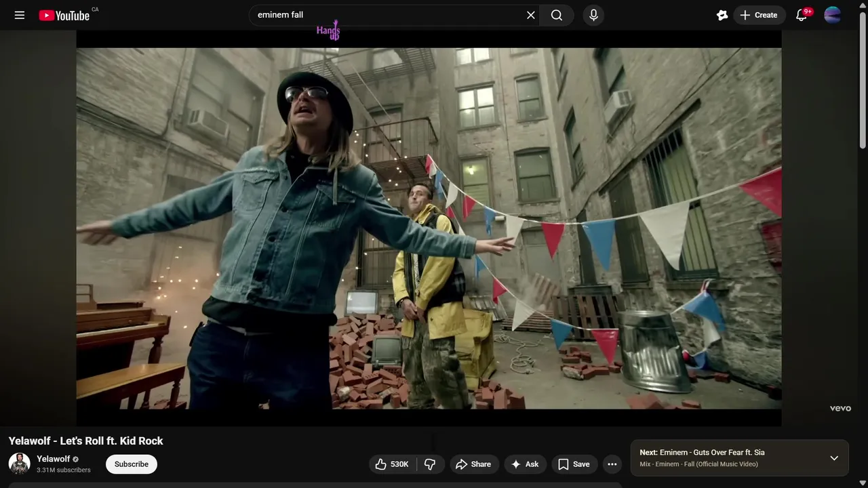Like the video with 530K likes
Screen dimensions: 868x488
(x=392, y=464)
